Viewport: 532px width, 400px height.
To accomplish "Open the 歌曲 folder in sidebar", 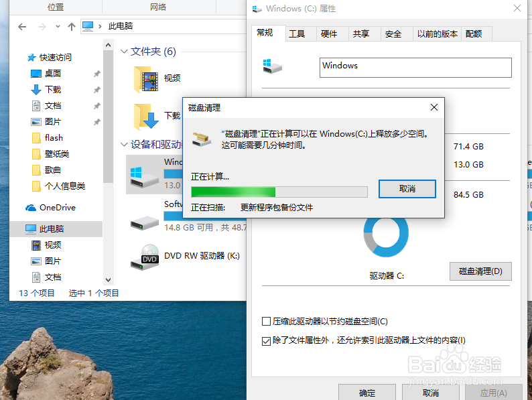I will [46, 170].
